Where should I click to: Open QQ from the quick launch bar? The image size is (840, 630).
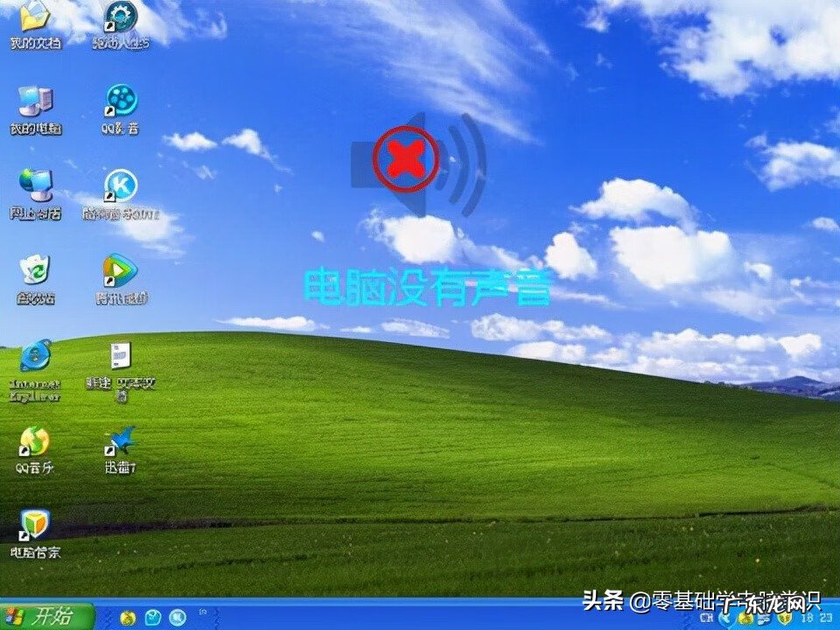pos(177,619)
